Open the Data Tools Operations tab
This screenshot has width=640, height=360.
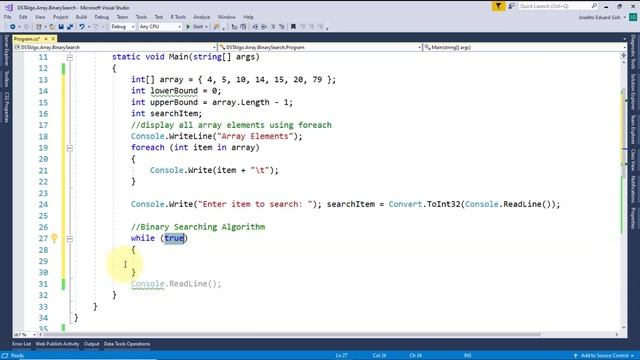pos(127,344)
